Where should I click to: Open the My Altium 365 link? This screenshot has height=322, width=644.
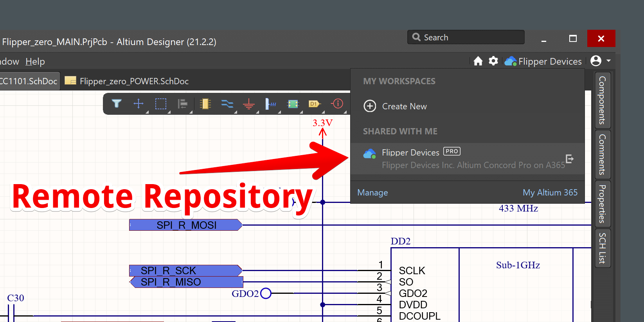point(550,192)
